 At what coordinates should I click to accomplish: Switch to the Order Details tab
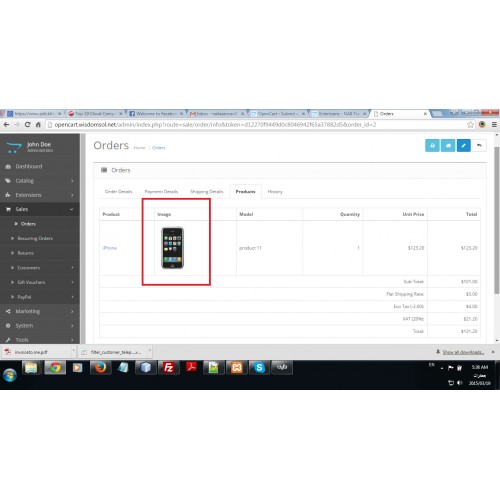(x=118, y=192)
